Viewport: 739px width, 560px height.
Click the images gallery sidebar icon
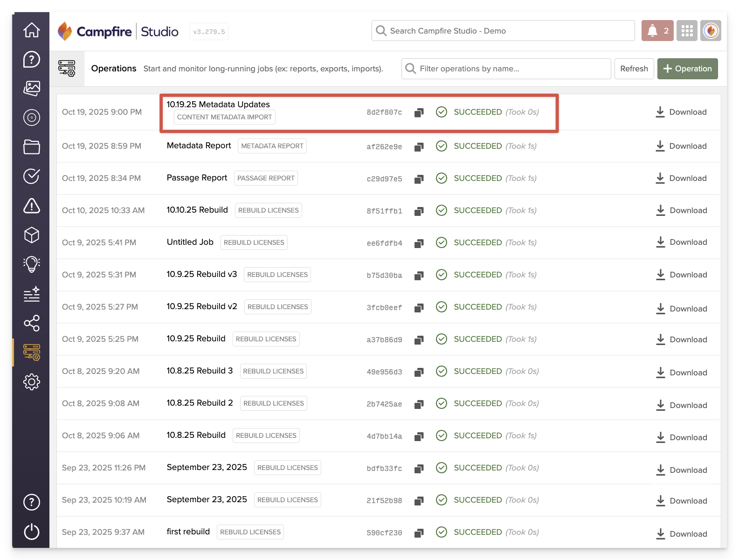tap(31, 88)
